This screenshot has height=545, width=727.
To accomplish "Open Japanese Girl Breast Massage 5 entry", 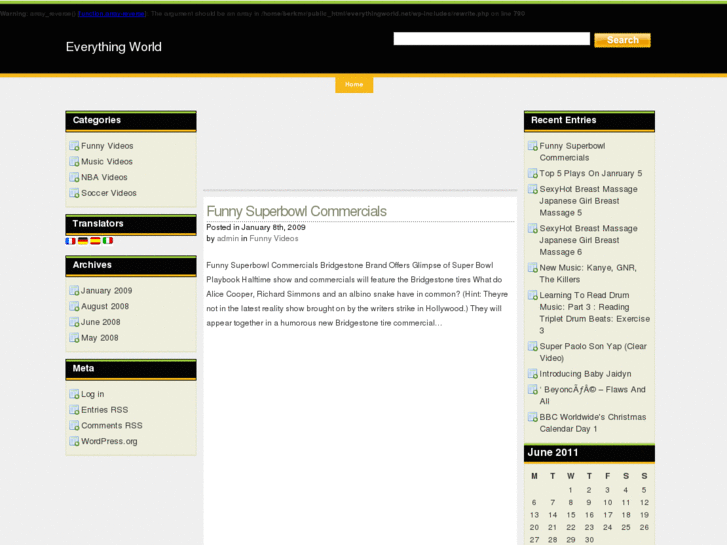I will [588, 201].
